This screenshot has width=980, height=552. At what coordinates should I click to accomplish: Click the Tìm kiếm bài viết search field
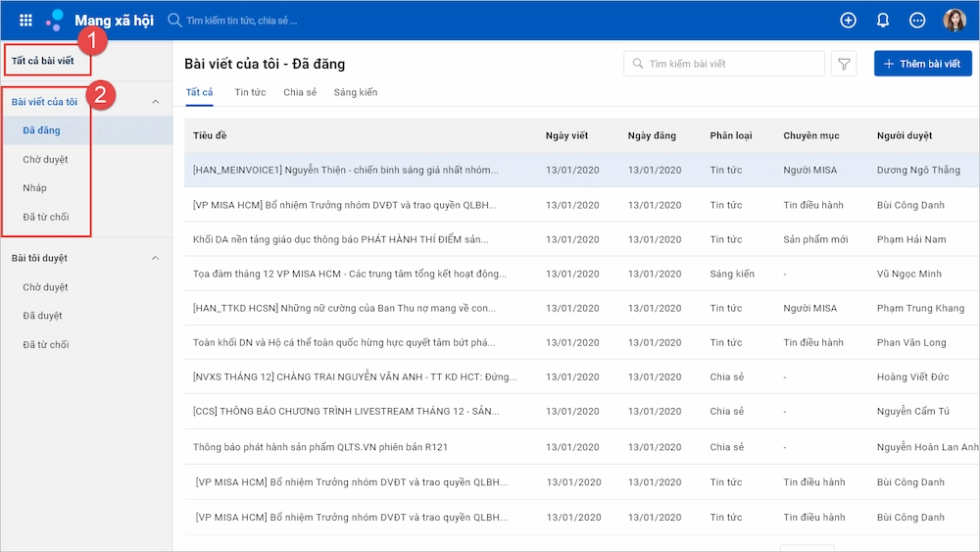724,64
